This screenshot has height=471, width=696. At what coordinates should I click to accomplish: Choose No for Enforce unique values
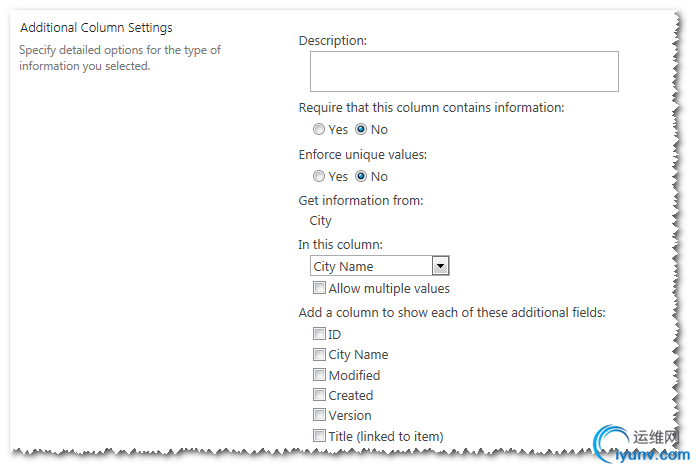[x=361, y=176]
